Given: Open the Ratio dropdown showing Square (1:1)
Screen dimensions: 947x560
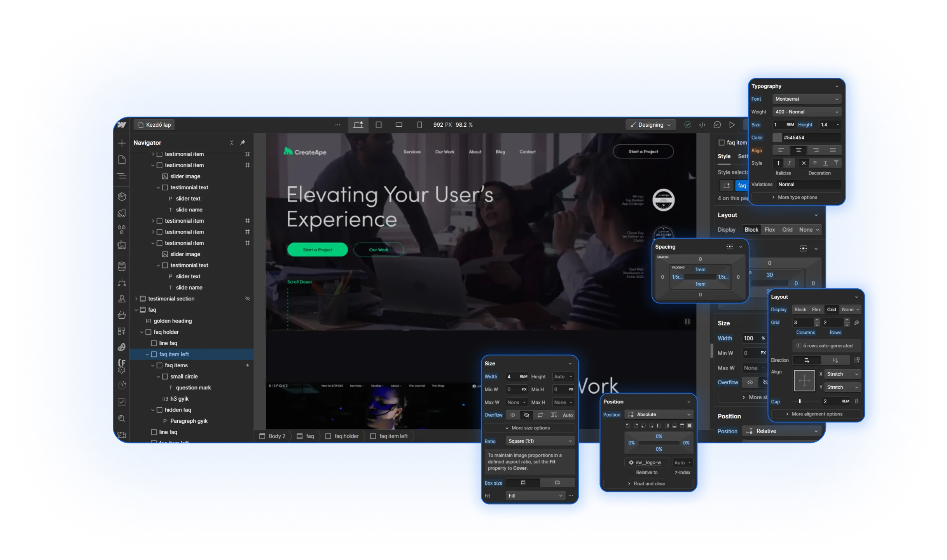Looking at the screenshot, I should coord(540,441).
